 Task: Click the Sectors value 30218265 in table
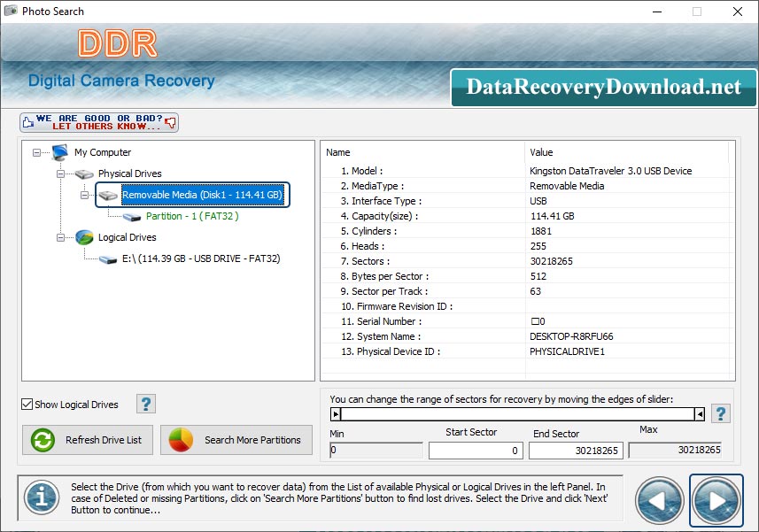552,261
